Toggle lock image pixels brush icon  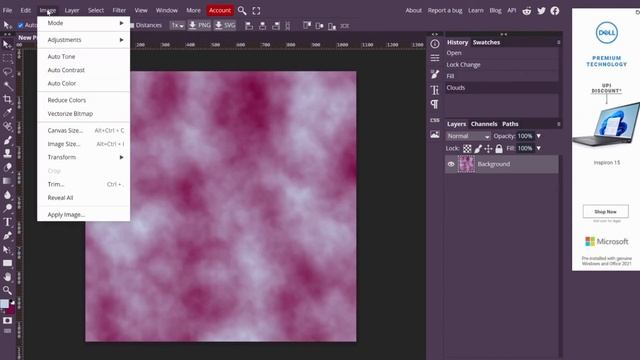pyautogui.click(x=478, y=149)
